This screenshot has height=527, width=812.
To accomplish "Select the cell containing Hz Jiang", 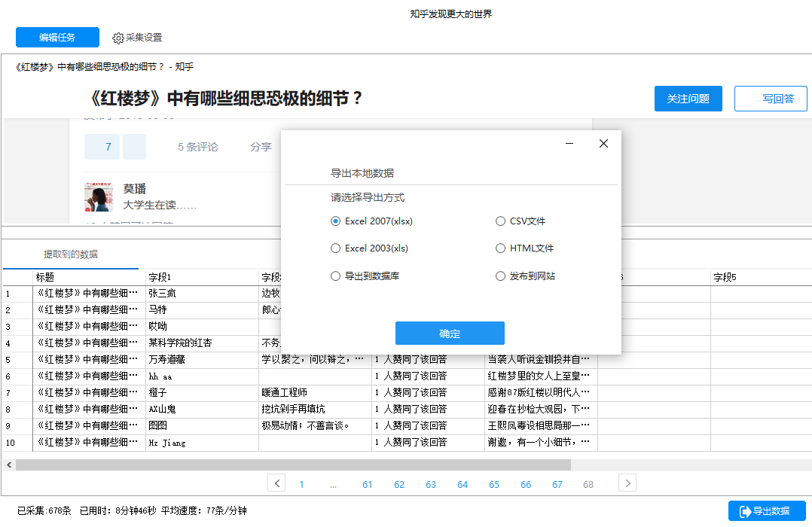I will point(203,443).
